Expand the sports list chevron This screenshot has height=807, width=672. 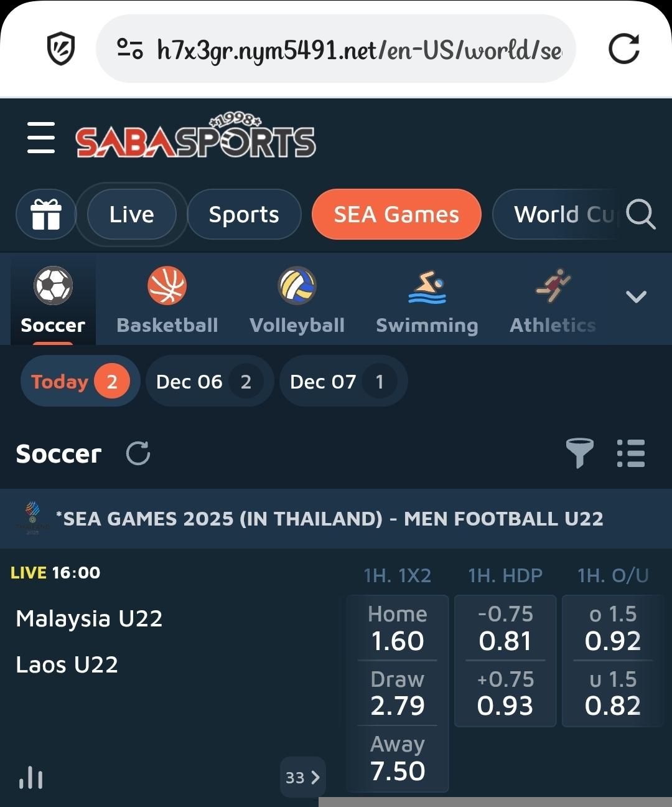pyautogui.click(x=636, y=297)
